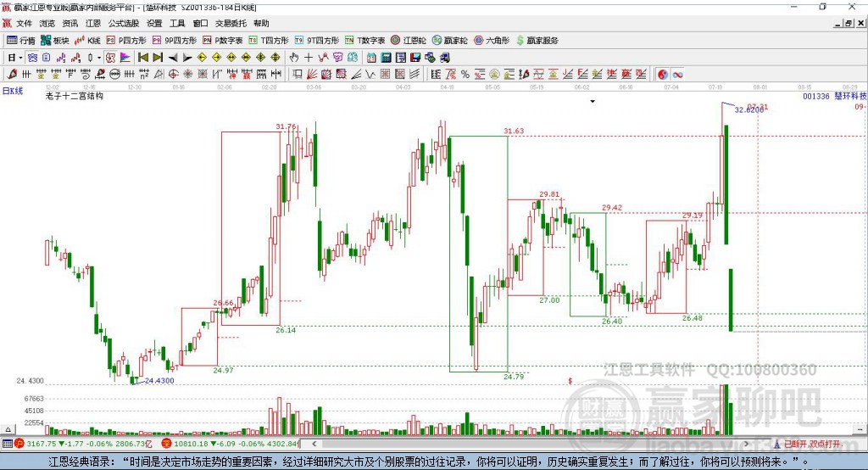
Task: Toggle the highlighted blue pattern button
Action: (x=33, y=57)
